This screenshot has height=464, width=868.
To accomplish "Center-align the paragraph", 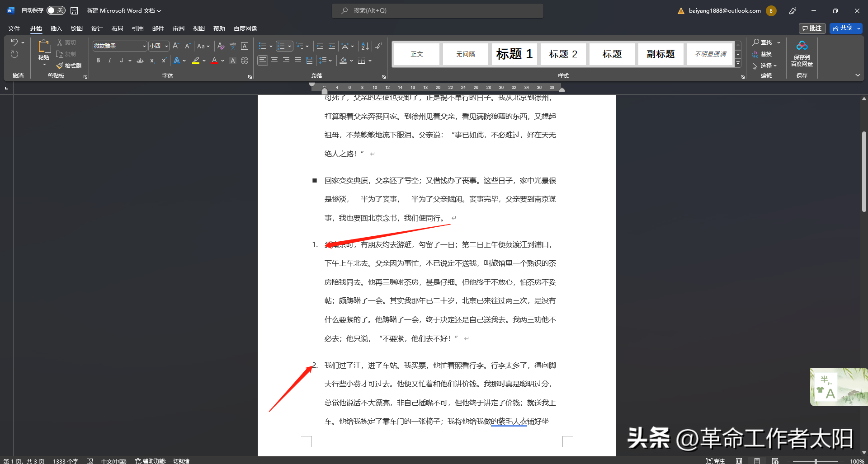I will click(274, 61).
